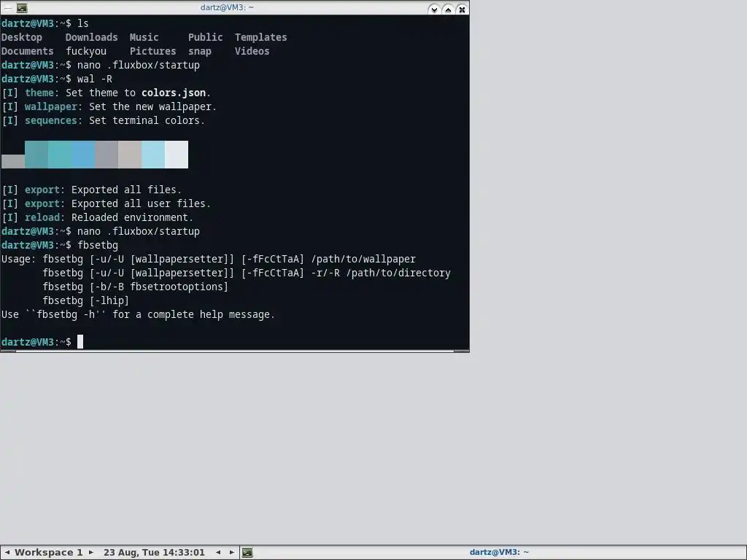Click the clock showing 23 Aug, Tue 14:33:01

click(x=154, y=553)
